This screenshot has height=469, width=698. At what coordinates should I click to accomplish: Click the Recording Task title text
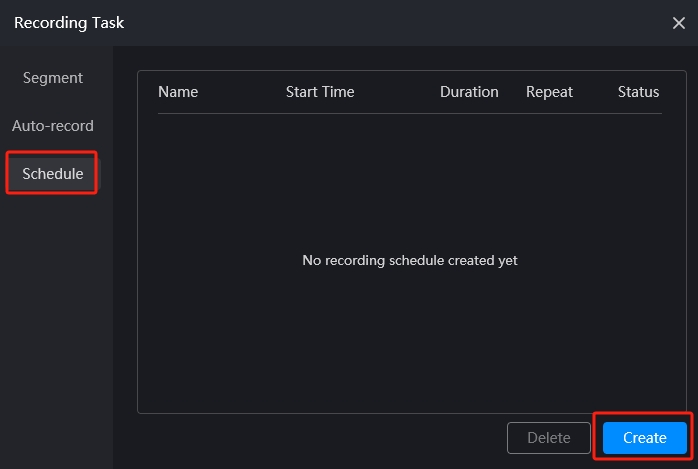69,23
